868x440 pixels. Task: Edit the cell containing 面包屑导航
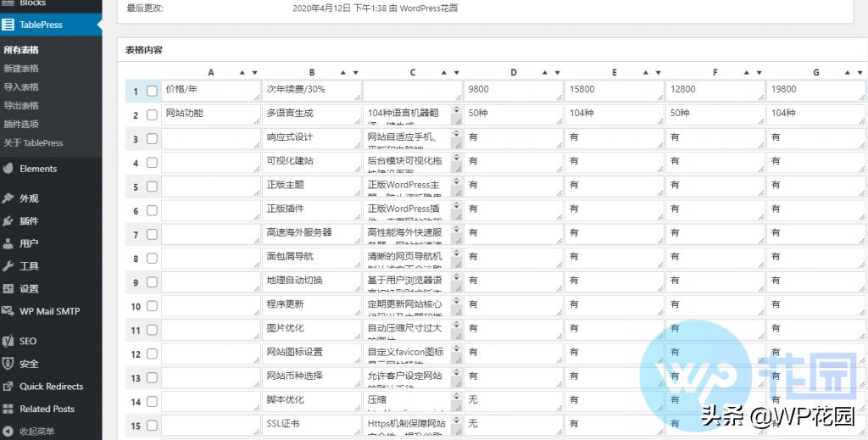312,259
